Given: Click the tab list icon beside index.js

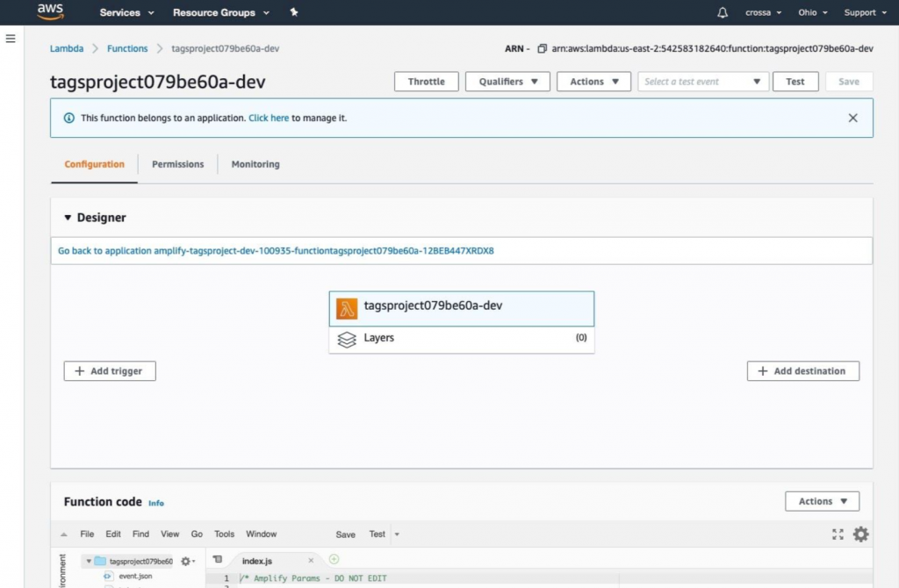Looking at the screenshot, I should 218,559.
